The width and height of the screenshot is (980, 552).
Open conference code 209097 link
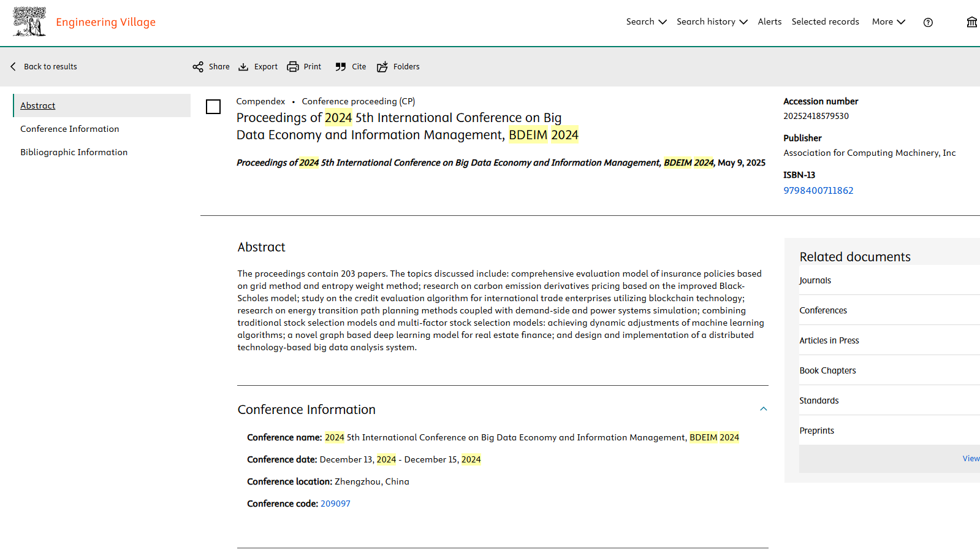click(x=335, y=504)
